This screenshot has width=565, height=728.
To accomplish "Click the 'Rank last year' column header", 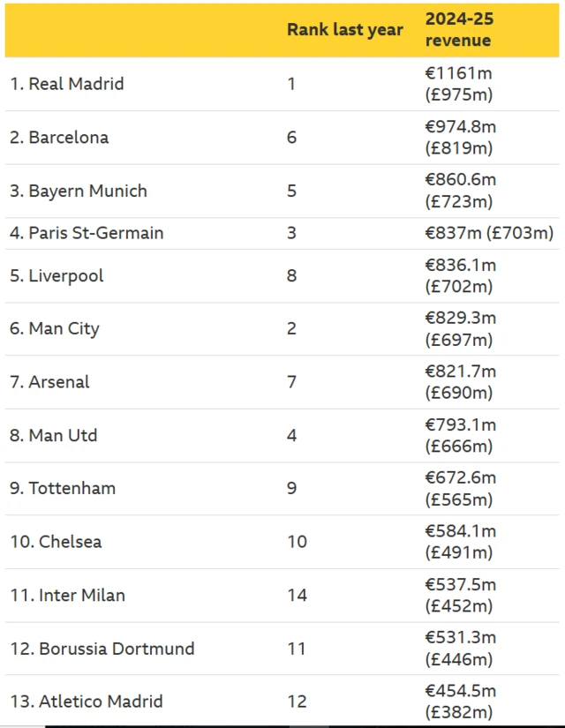I will click(x=344, y=29).
